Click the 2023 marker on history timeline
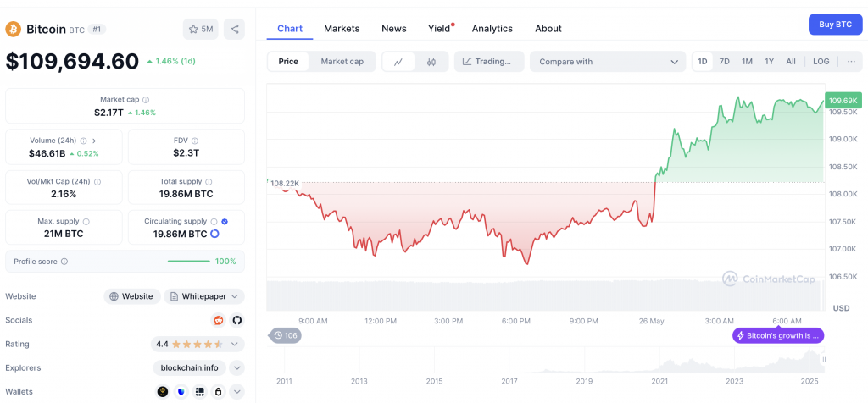This screenshot has height=403, width=868. pos(734,382)
